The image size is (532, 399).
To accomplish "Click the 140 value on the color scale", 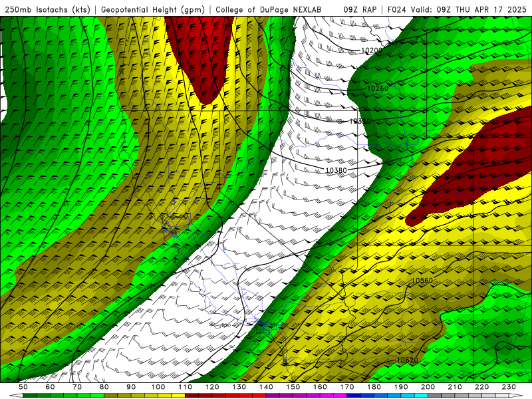I will point(266,387).
